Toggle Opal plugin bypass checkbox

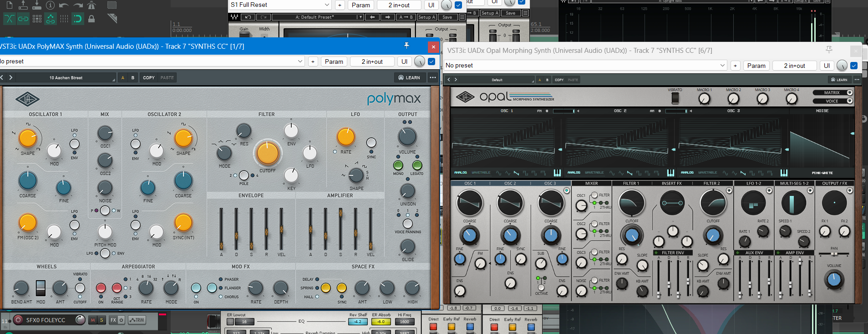[x=854, y=66]
